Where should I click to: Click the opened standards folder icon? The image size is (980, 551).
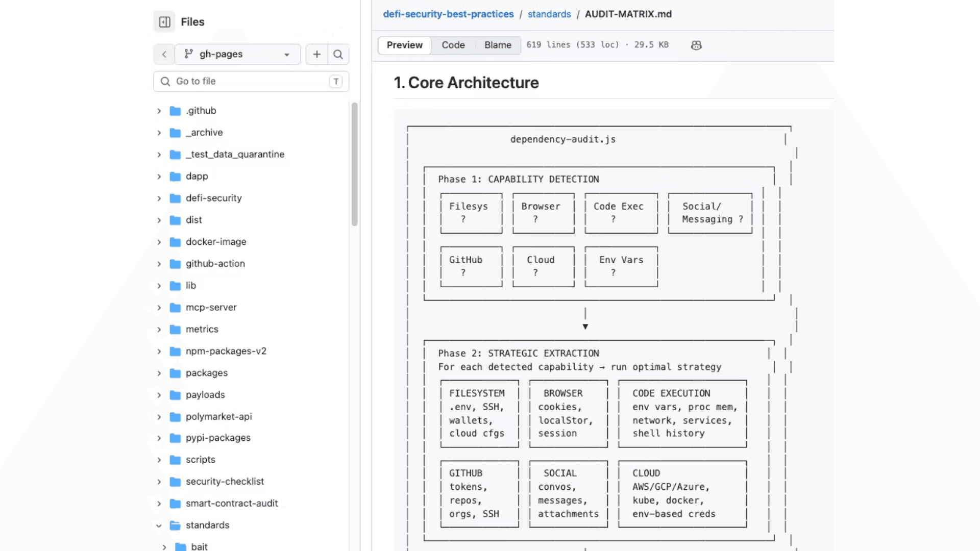tap(175, 525)
